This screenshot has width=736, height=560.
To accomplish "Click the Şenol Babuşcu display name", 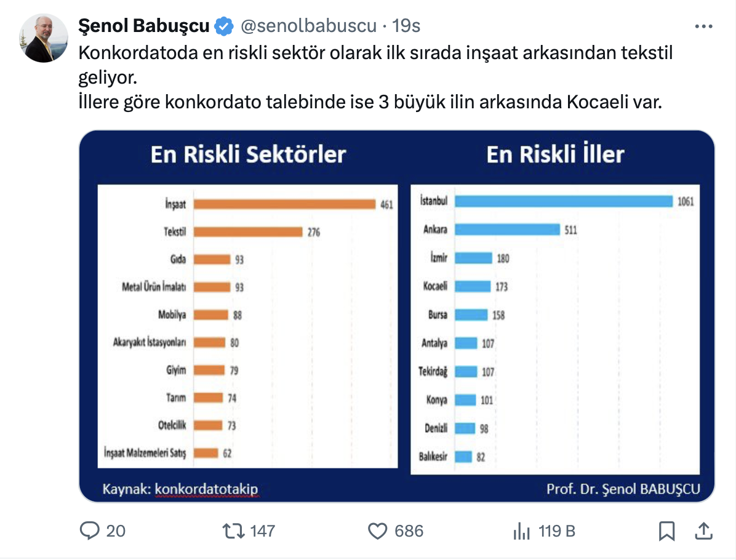I will 145,26.
